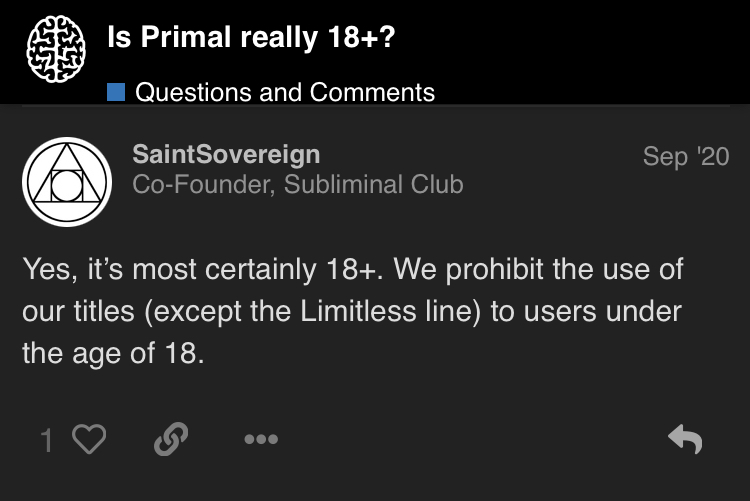Open the Sep '20 post date link
This screenshot has width=750, height=501.
[x=686, y=156]
